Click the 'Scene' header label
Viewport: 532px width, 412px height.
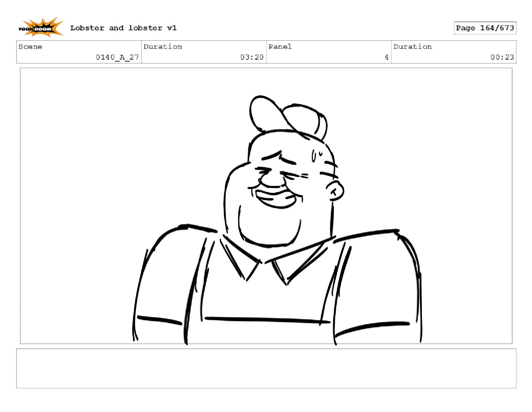click(30, 47)
